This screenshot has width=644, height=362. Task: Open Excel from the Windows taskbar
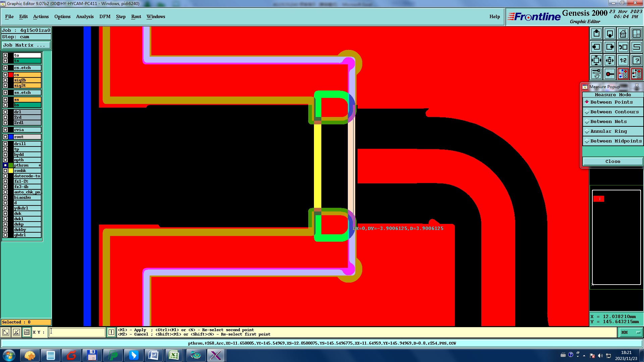pos(174,355)
